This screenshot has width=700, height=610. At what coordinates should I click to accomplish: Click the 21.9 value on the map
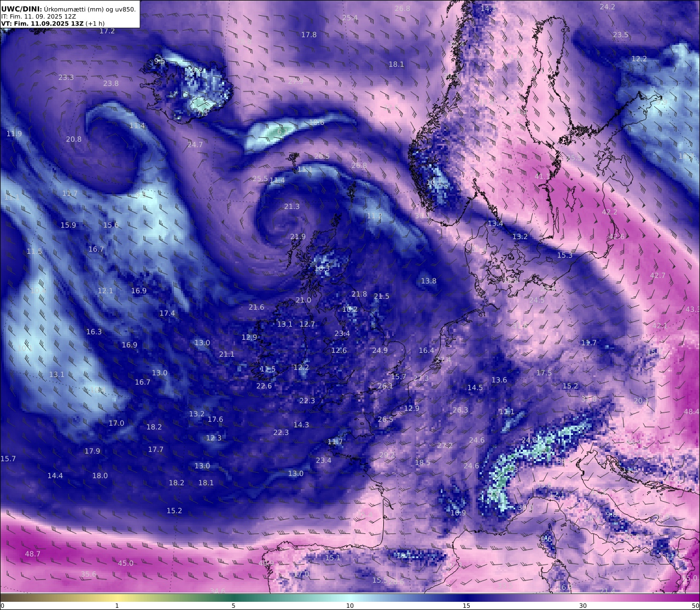point(298,237)
